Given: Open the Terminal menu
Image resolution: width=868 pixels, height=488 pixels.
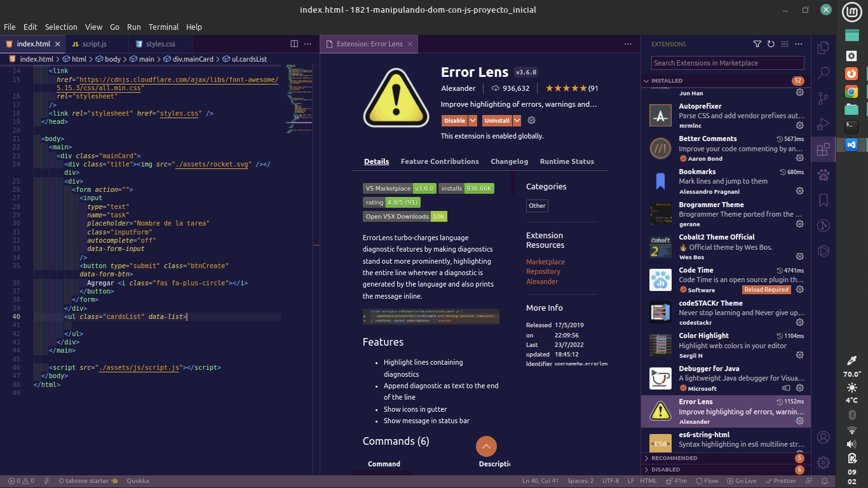Looking at the screenshot, I should point(163,27).
